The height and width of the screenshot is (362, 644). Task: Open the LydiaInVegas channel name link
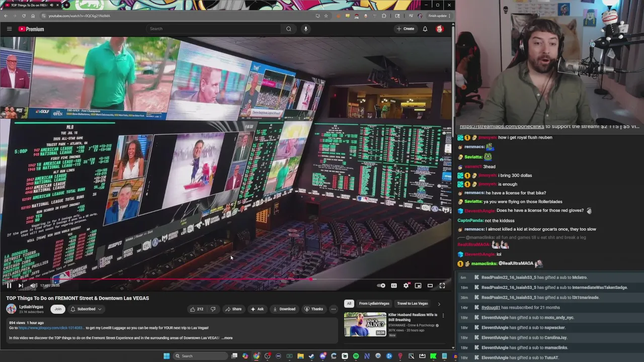click(31, 307)
